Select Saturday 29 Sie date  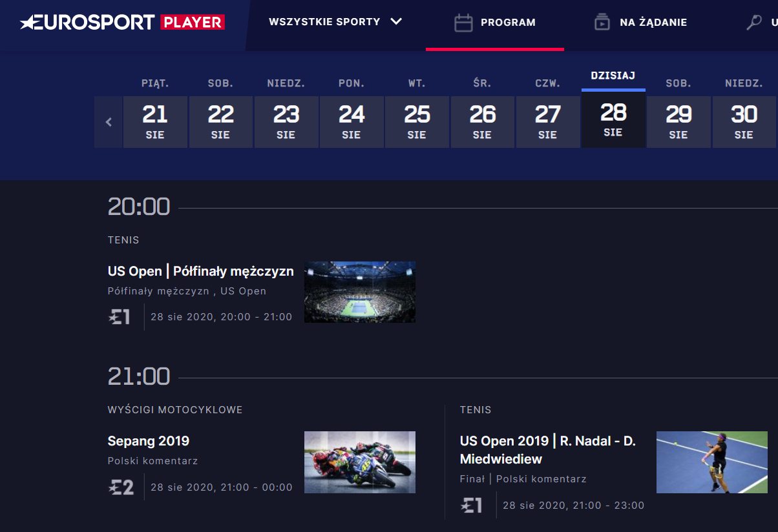pos(678,122)
